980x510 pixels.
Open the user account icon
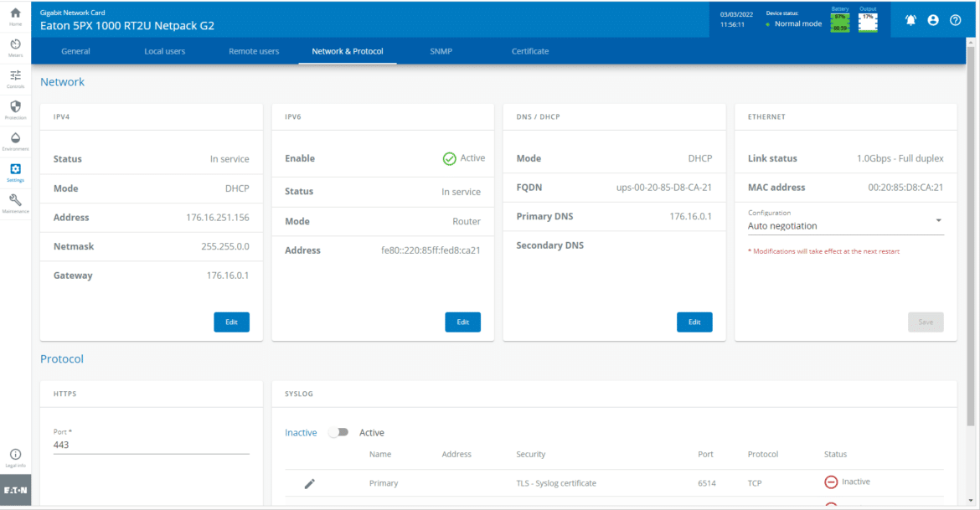(x=933, y=20)
